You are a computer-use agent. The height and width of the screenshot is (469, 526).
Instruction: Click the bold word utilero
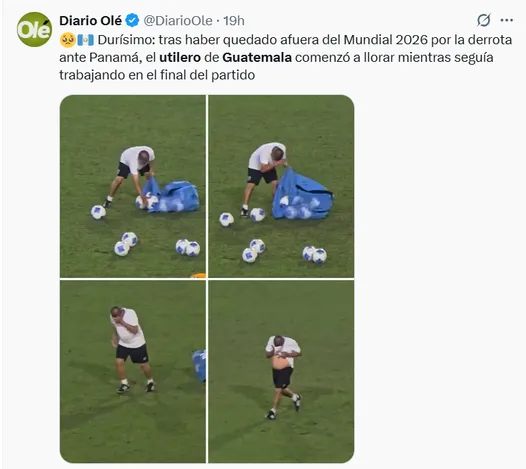click(x=180, y=57)
